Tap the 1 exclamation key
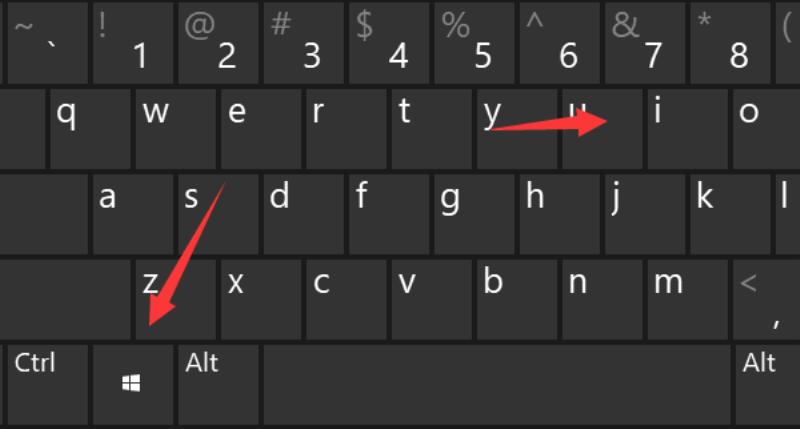 [x=133, y=43]
